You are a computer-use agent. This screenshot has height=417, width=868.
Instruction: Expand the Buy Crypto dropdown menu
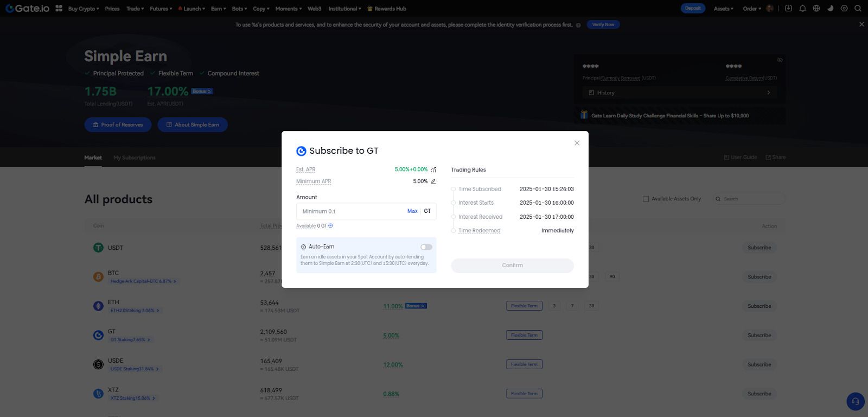(x=84, y=9)
